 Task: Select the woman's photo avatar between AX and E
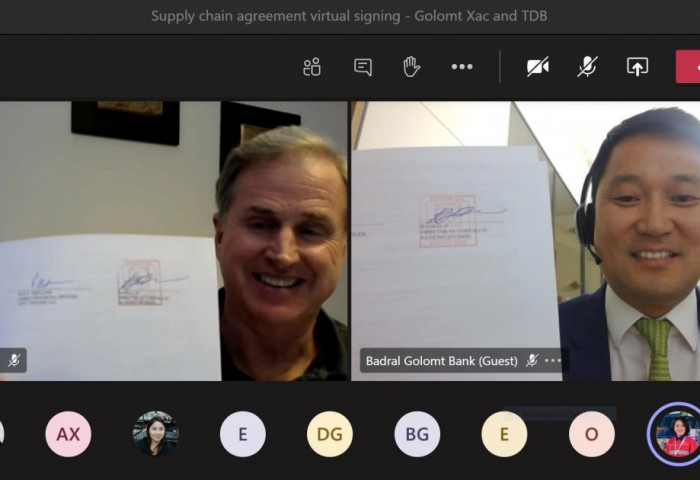155,434
